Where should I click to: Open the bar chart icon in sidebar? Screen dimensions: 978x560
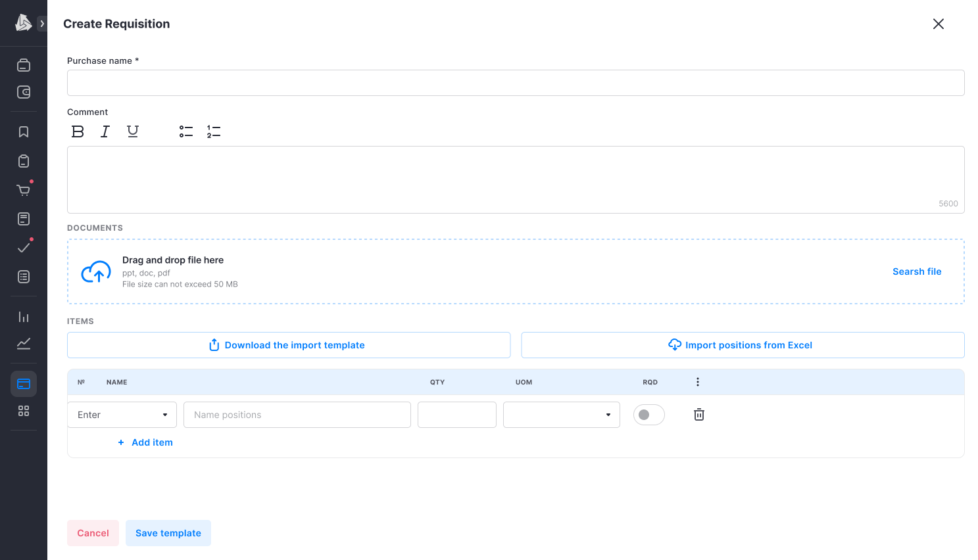click(24, 317)
